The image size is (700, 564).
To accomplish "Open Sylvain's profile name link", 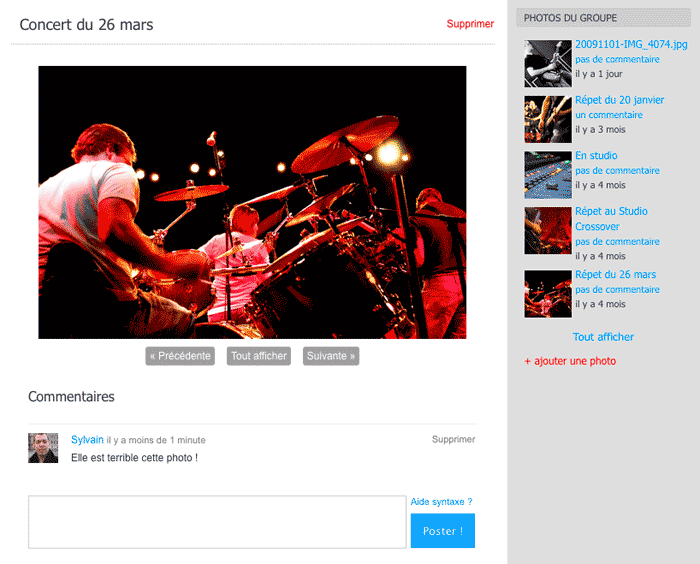I will tap(87, 439).
